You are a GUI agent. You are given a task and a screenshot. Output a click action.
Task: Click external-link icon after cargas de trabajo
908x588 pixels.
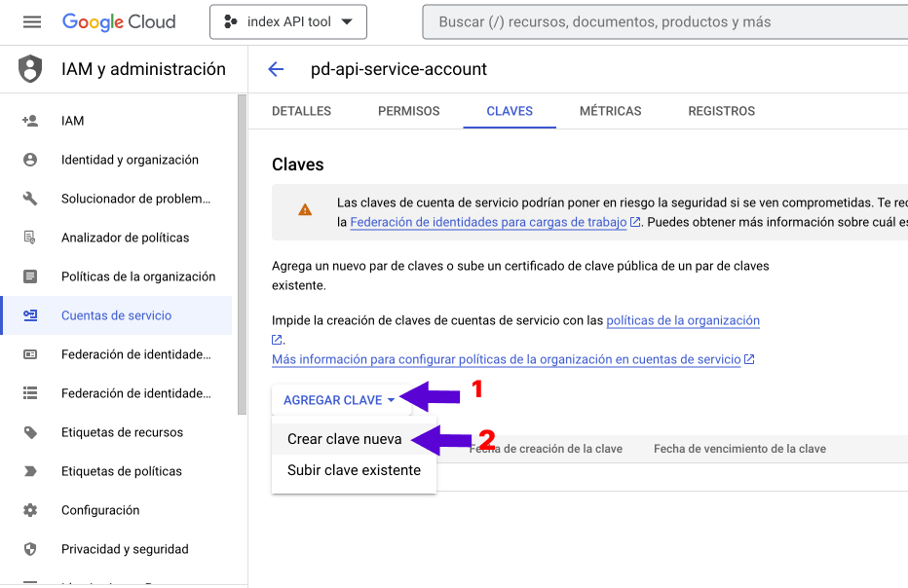[635, 222]
